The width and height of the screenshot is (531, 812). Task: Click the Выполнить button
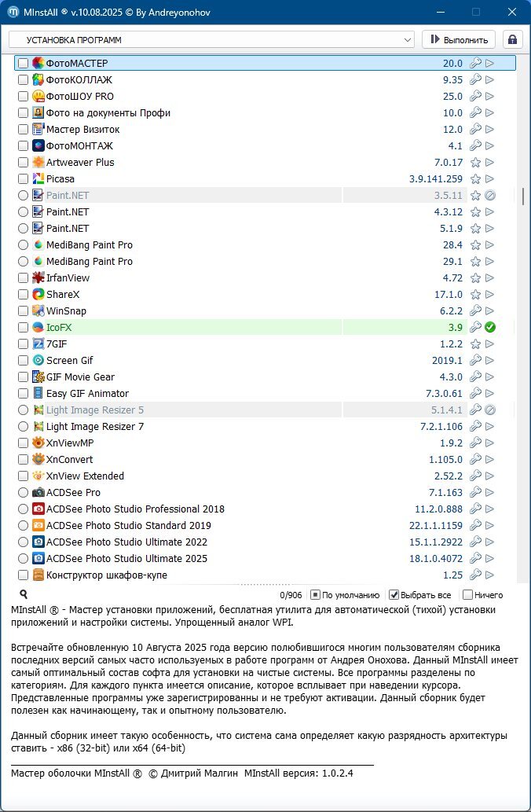pyautogui.click(x=459, y=40)
